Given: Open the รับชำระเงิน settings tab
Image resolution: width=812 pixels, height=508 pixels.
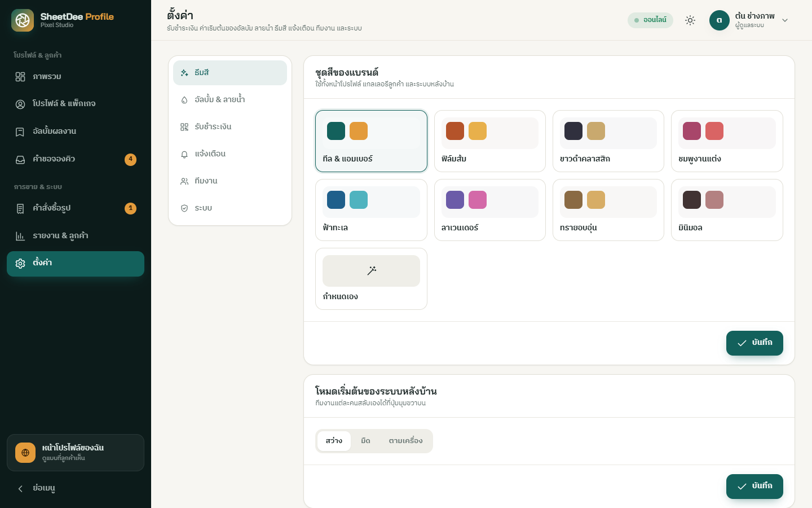Looking at the screenshot, I should pyautogui.click(x=230, y=127).
